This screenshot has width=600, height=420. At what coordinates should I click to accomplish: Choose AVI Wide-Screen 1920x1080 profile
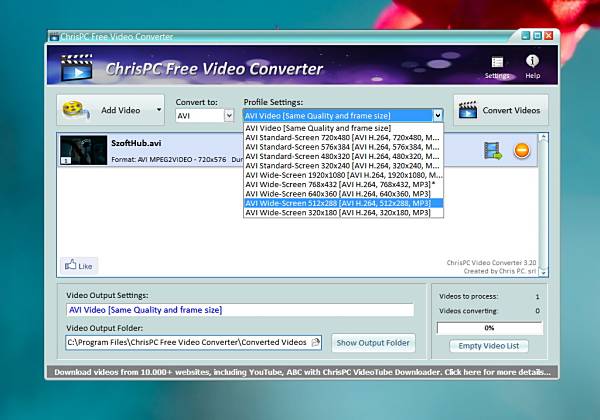(x=343, y=175)
